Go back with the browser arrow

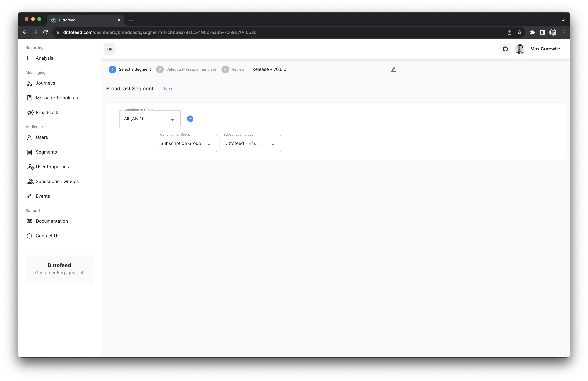(x=25, y=32)
